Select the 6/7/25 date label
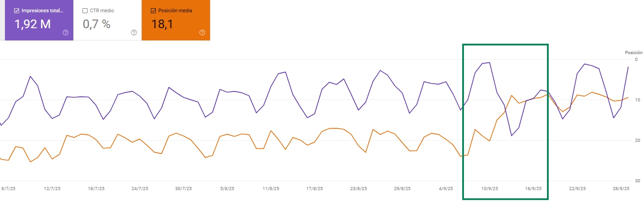This screenshot has height=201, width=644. 9,188
